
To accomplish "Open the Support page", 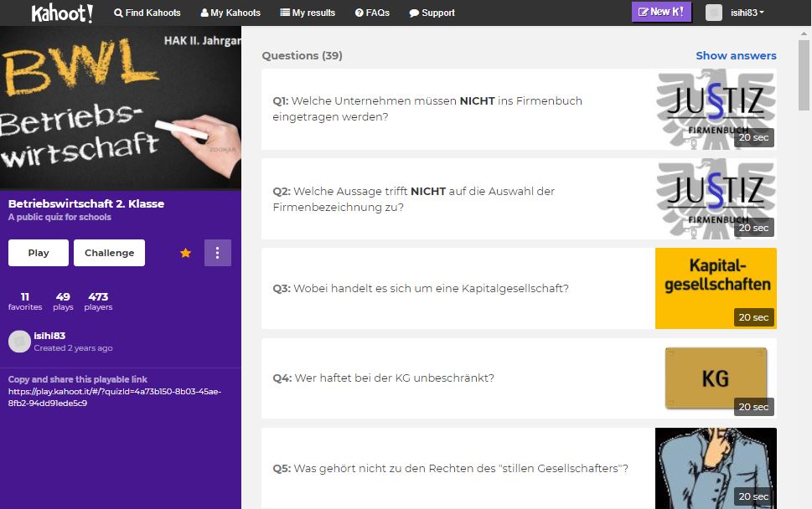I will click(432, 13).
